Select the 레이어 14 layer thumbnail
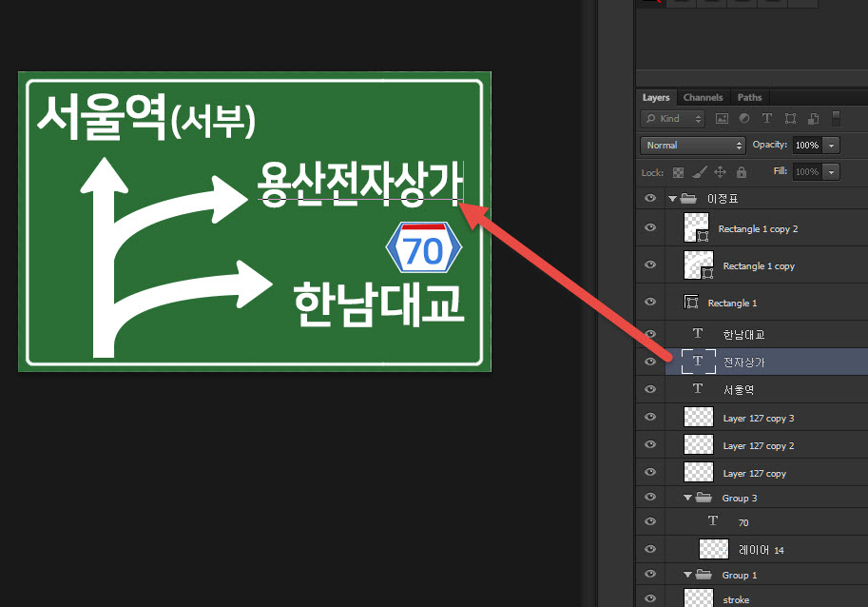 pyautogui.click(x=714, y=549)
